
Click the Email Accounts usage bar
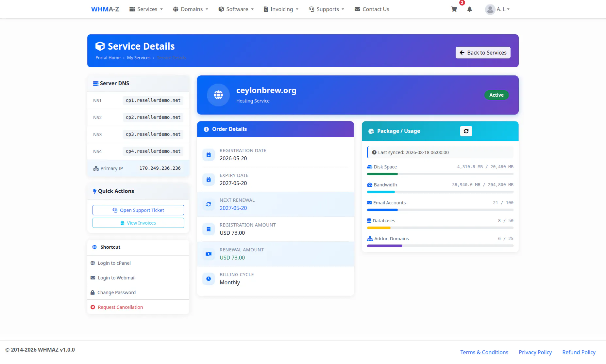(x=440, y=210)
